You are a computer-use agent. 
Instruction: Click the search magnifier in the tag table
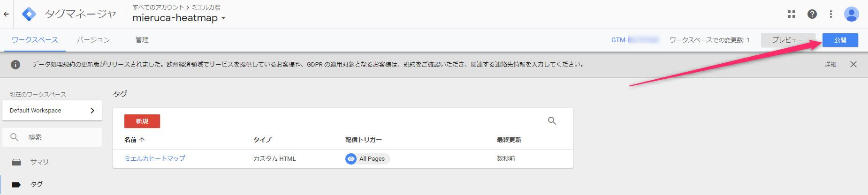tap(552, 121)
